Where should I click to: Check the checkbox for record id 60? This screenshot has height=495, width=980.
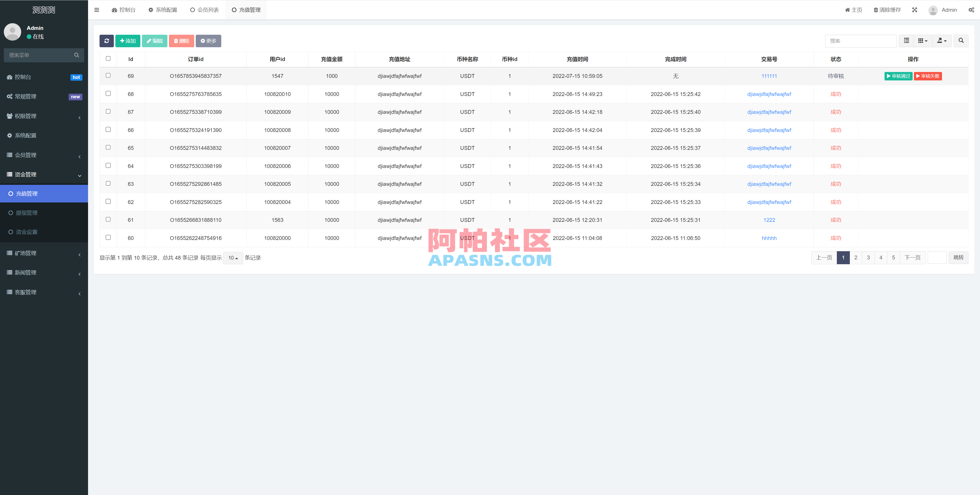click(108, 237)
